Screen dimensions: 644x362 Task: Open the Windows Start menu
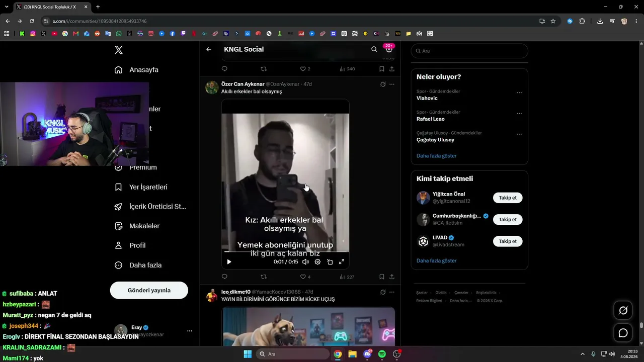248,354
